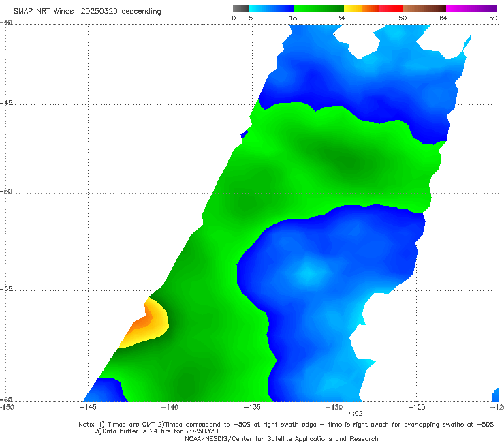
Task: Click the brown segment of the color bar
Action: pos(424,8)
